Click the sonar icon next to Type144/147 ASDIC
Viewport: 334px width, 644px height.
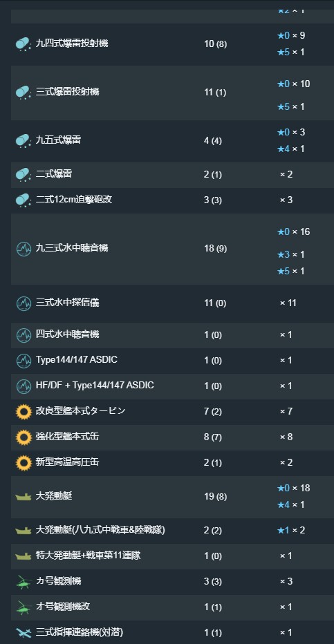coord(24,361)
